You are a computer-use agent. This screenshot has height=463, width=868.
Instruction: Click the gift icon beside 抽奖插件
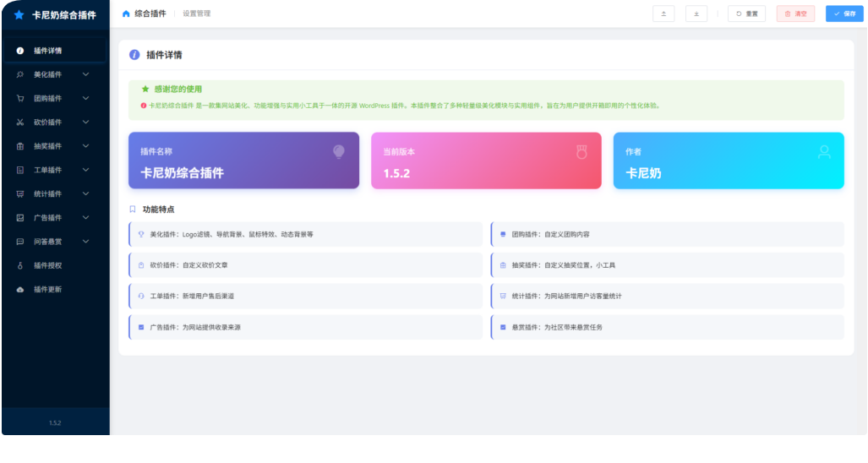click(20, 146)
